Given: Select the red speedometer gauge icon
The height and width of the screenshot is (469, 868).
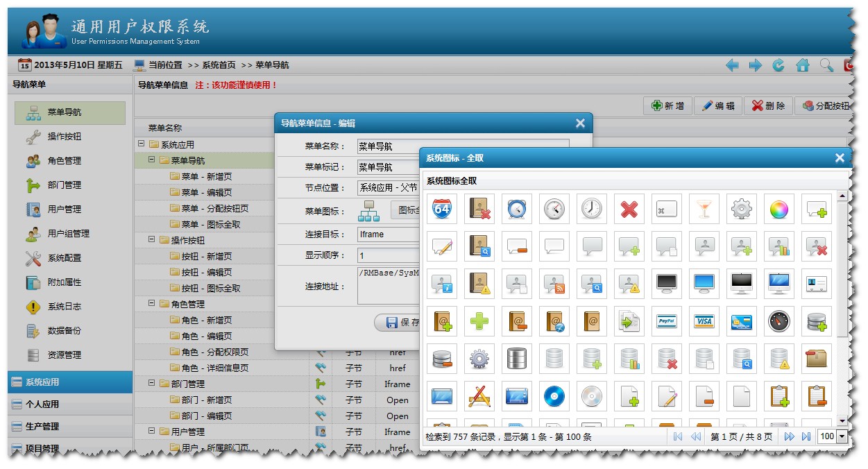Looking at the screenshot, I should [x=778, y=321].
